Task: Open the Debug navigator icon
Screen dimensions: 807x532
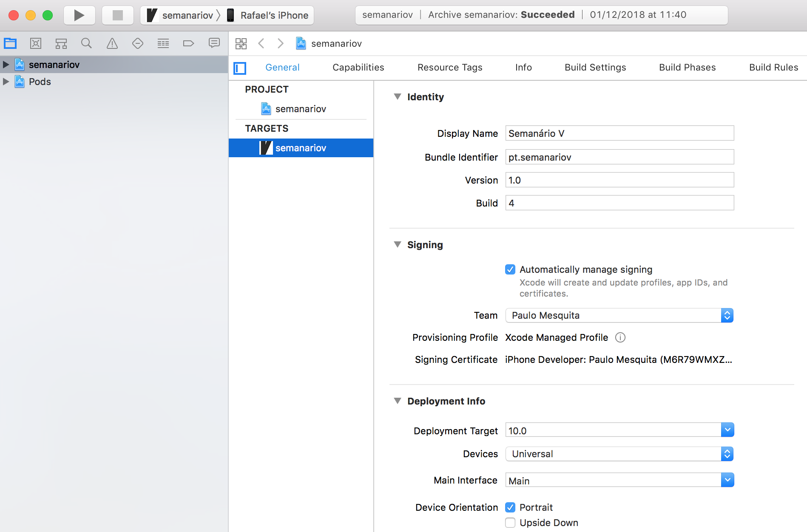Action: click(163, 43)
